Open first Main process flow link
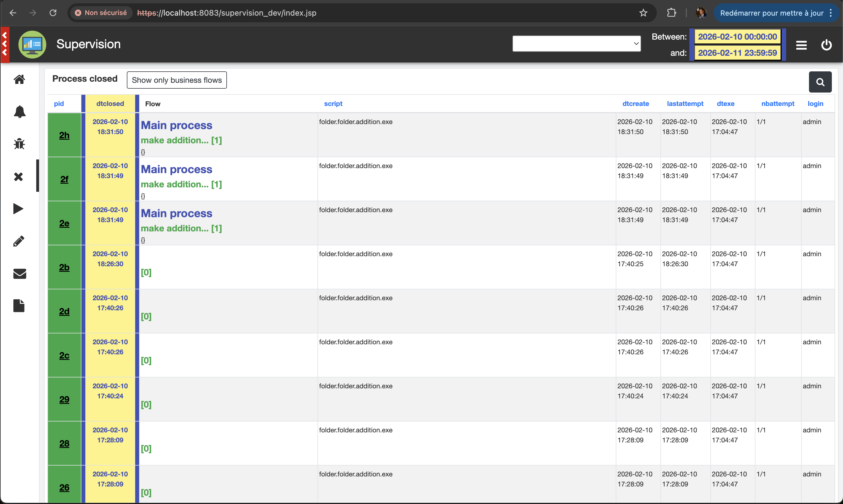The image size is (843, 504). (x=176, y=125)
